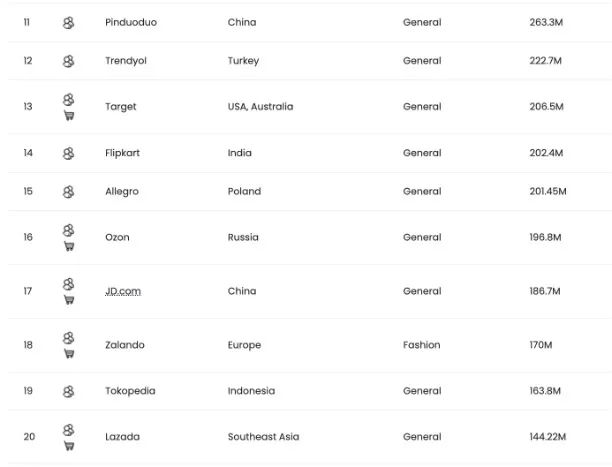Select the 163.8M value in Tokopedia row
The height and width of the screenshot is (467, 612).
click(545, 391)
